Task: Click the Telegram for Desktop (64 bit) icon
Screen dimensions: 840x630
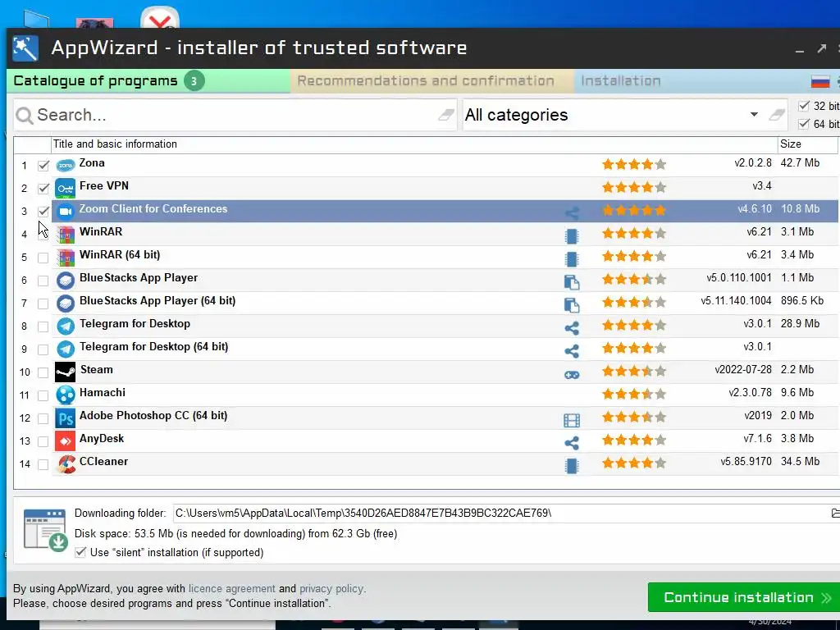Action: 66,349
